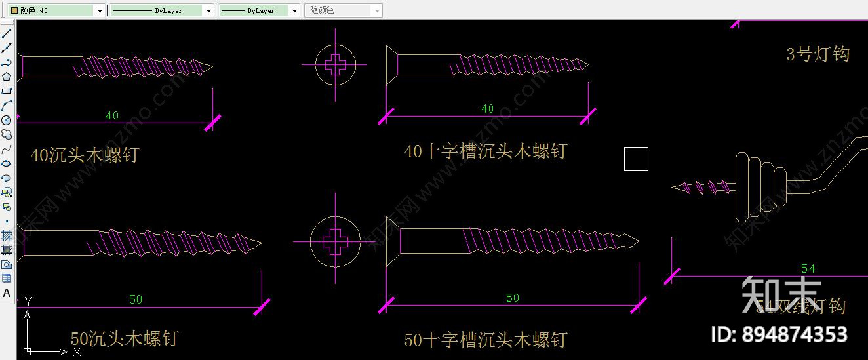Select the Rectangle tool
Screen dimensions: 868x360
[7, 91]
